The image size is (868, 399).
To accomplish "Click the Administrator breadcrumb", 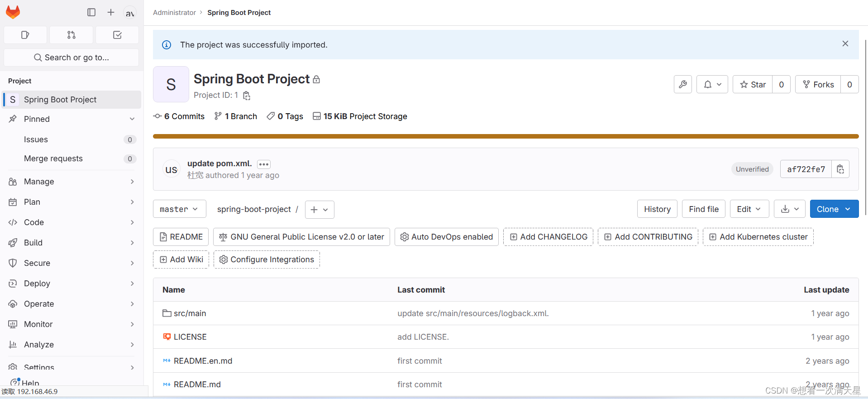I will tap(174, 13).
